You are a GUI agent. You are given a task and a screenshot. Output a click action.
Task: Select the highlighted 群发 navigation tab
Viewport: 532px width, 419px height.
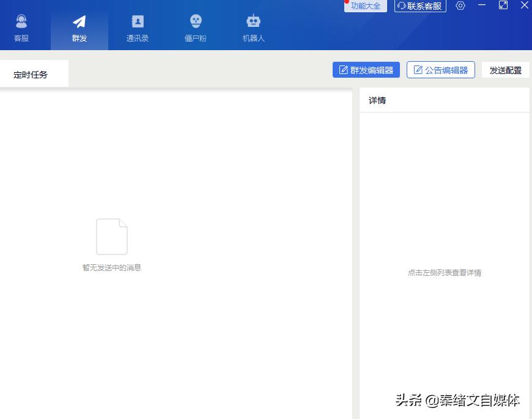[79, 26]
